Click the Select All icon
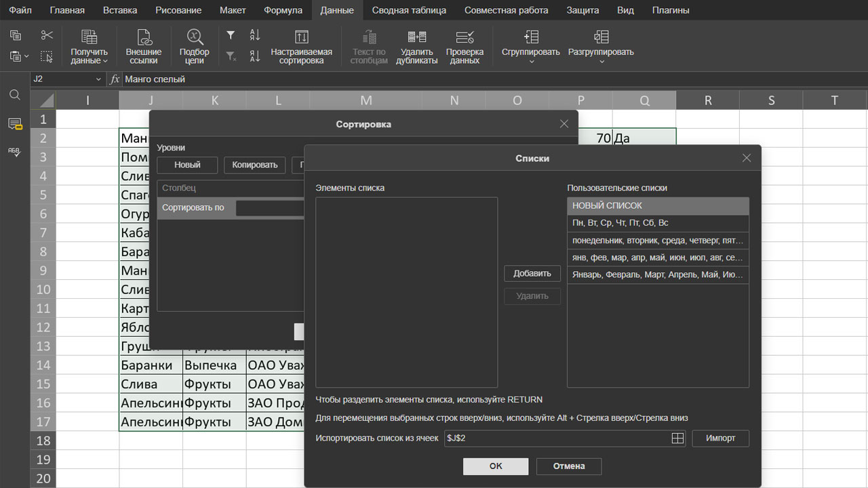This screenshot has width=868, height=488. click(46, 56)
